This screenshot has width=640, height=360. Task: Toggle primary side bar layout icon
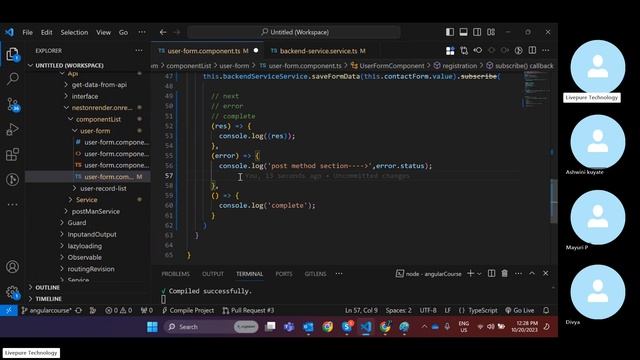tap(450, 32)
